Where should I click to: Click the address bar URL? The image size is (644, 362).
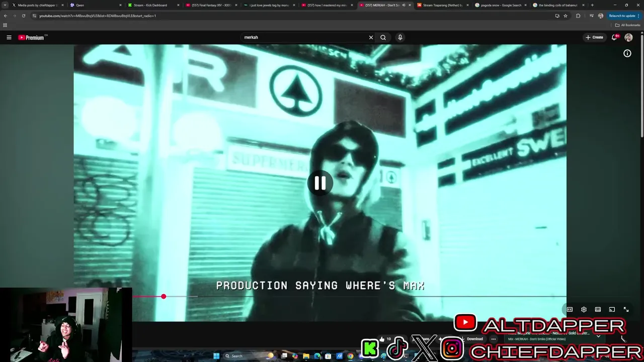click(98, 16)
